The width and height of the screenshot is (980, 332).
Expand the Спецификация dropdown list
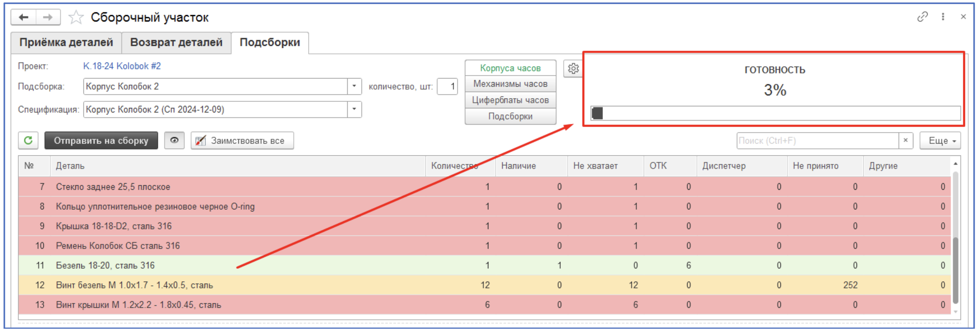(354, 110)
